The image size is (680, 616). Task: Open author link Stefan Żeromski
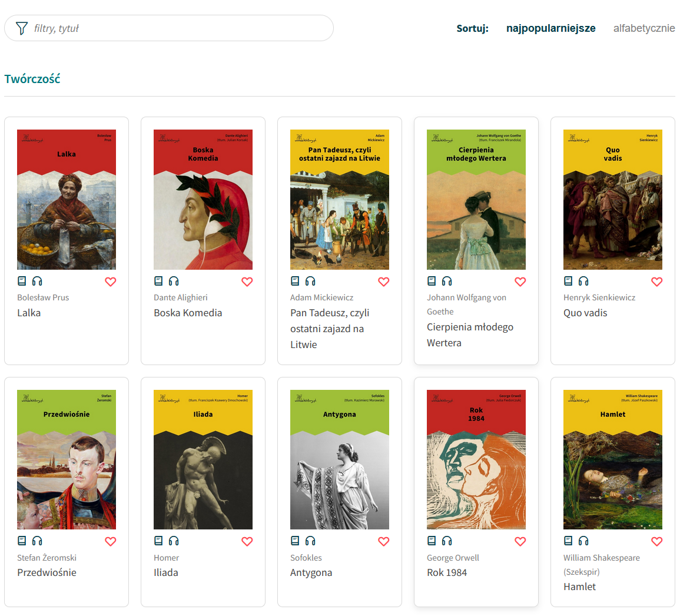[x=47, y=558]
